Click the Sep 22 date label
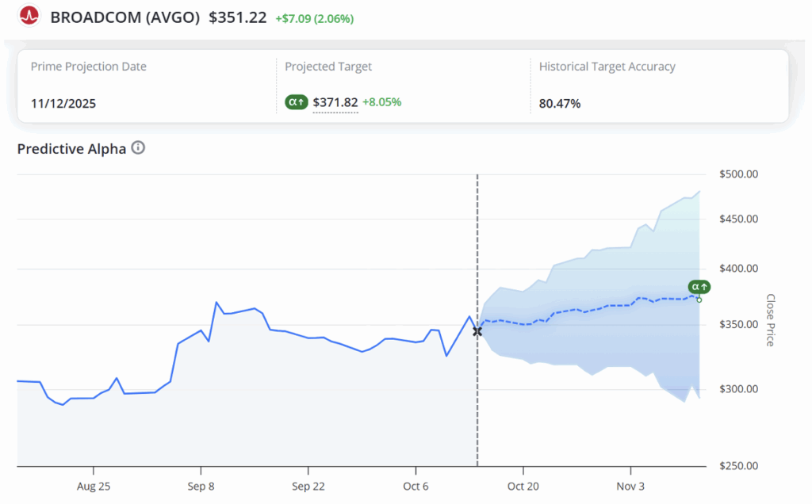 [x=308, y=487]
